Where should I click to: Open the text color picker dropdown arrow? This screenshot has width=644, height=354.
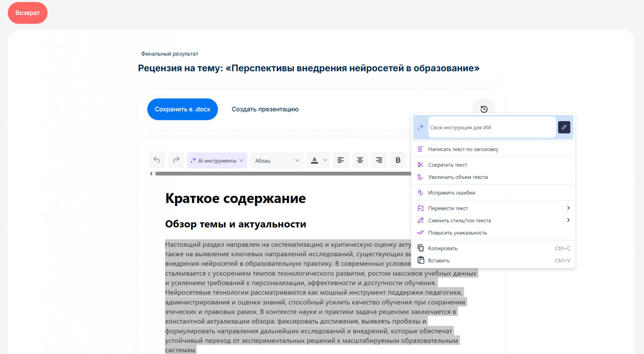[x=325, y=160]
